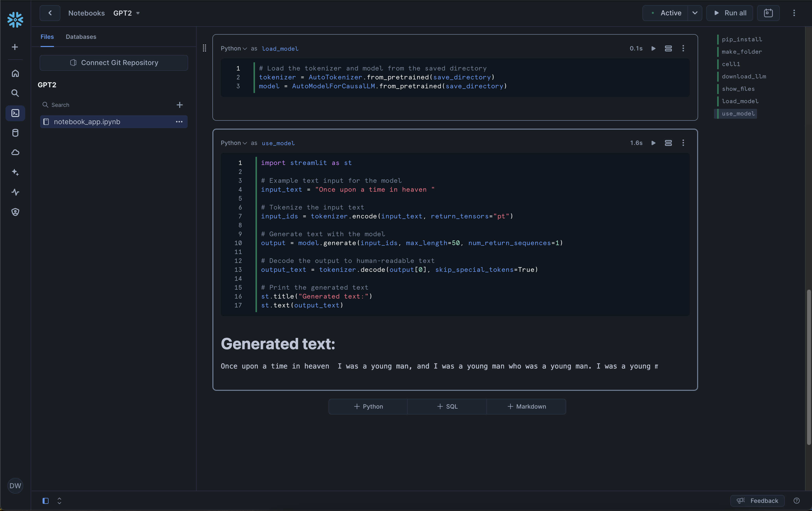This screenshot has height=511, width=812.
Task: Open load_model cell options menu
Action: (x=683, y=48)
